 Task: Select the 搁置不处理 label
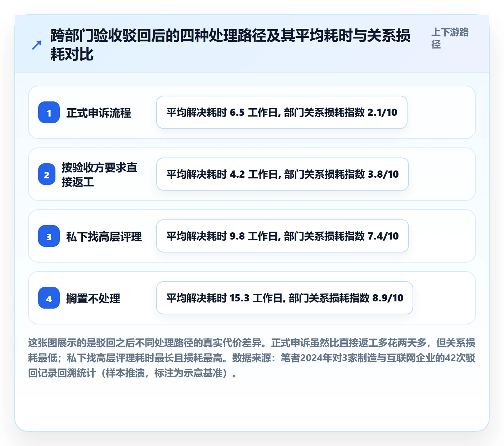tap(93, 298)
